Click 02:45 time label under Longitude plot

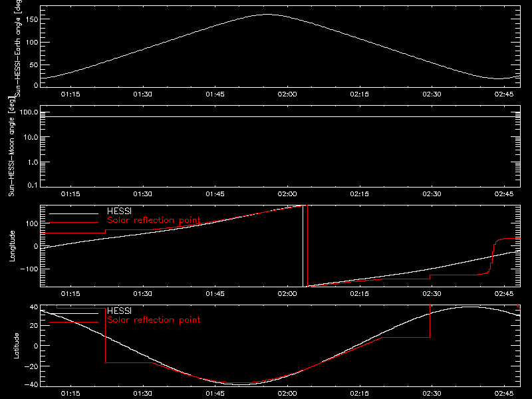[x=504, y=294]
